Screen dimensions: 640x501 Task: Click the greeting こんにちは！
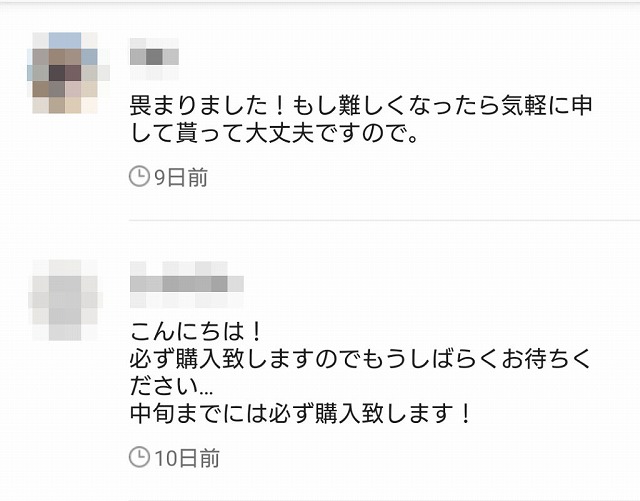pyautogui.click(x=197, y=331)
